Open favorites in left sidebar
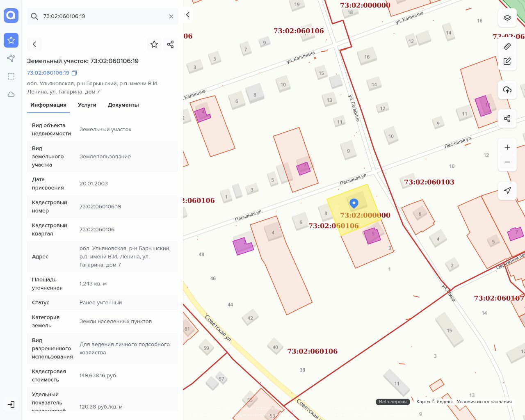 point(11,40)
